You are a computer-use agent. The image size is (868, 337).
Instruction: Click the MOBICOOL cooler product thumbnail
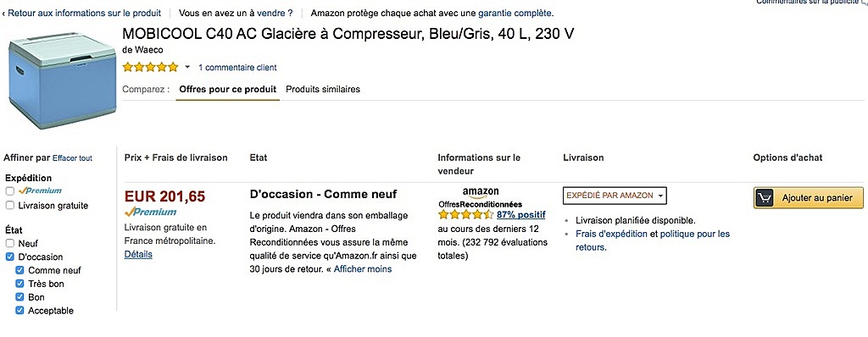point(62,80)
